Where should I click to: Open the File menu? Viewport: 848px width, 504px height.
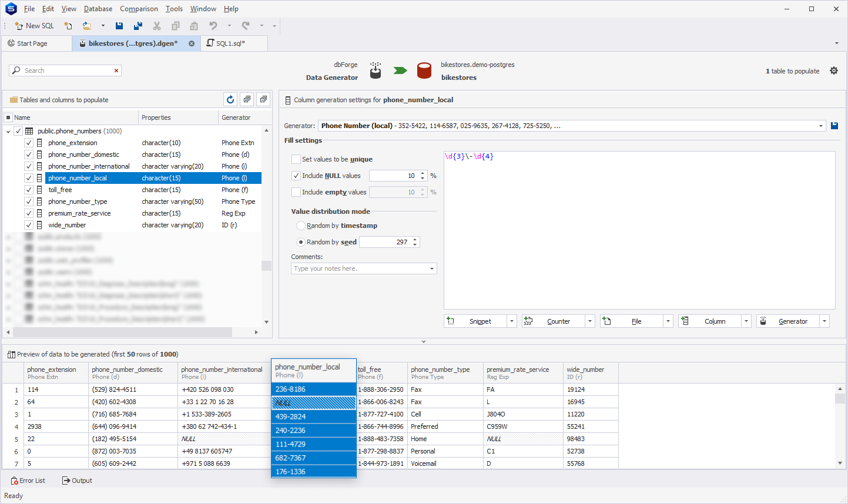click(29, 9)
